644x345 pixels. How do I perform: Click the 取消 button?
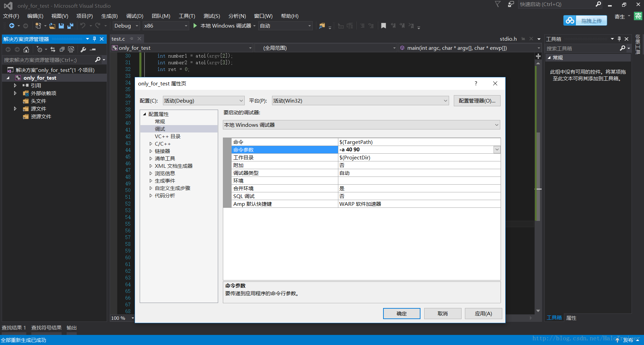[443, 313]
